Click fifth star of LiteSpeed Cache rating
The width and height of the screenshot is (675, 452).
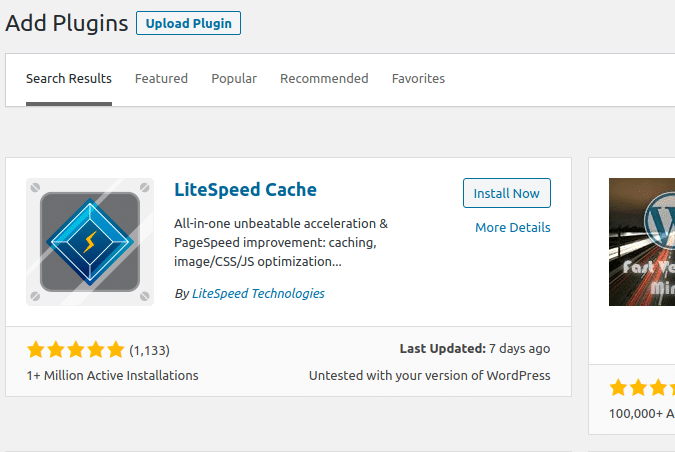click(x=116, y=350)
